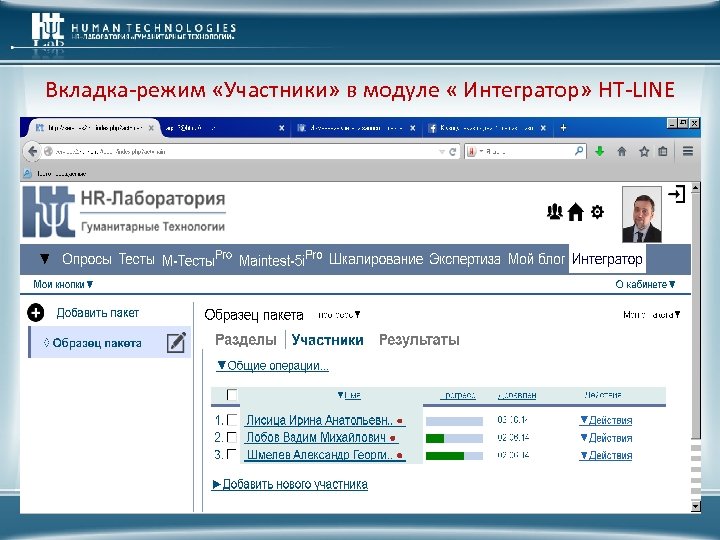The height and width of the screenshot is (540, 720).
Task: Open Действия dropdown for Шмелев Александр
Action: tap(606, 455)
